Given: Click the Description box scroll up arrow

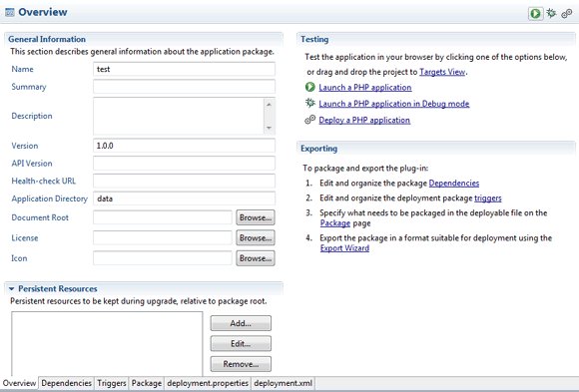Looking at the screenshot, I should pyautogui.click(x=270, y=105).
